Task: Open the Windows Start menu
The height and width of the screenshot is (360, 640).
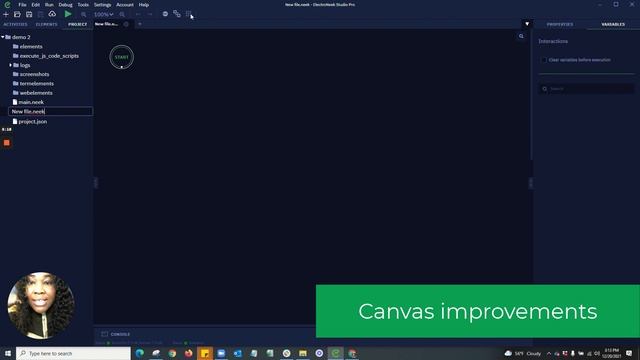Action: pyautogui.click(x=8, y=353)
